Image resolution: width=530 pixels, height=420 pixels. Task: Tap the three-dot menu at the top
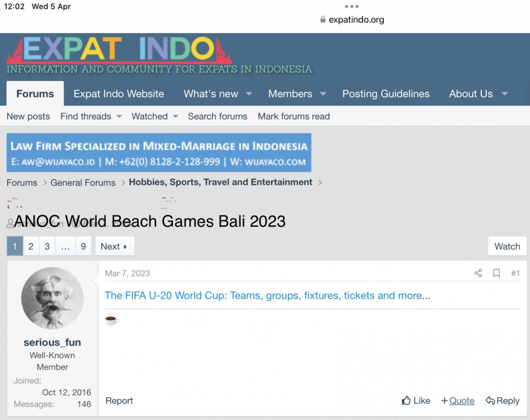[x=352, y=7]
